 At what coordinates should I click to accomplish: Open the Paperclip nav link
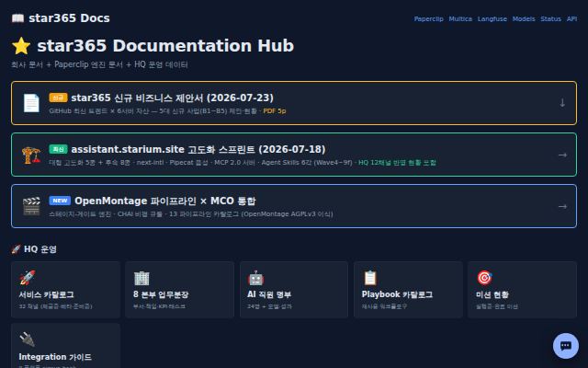[x=428, y=18]
